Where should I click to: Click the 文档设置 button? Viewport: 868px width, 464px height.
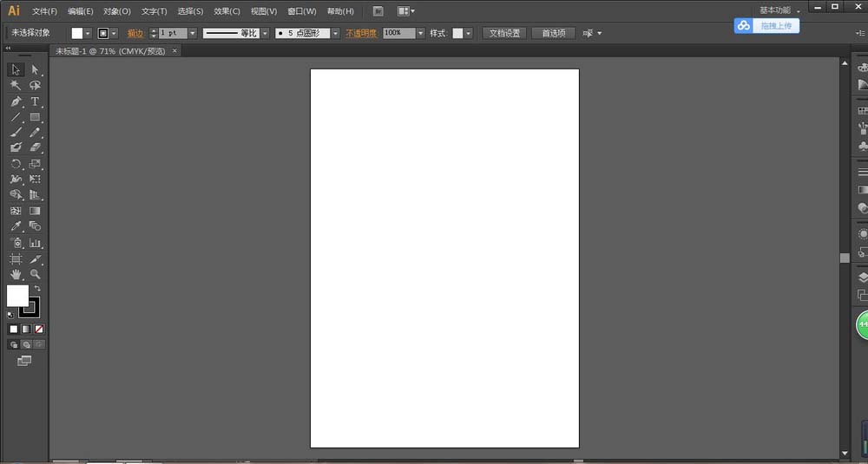click(x=504, y=33)
